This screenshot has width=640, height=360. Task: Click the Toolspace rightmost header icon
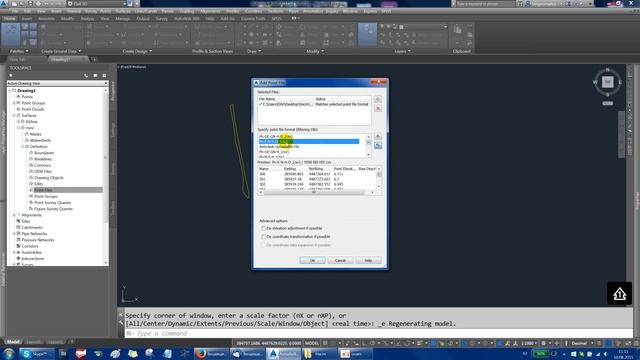pyautogui.click(x=104, y=76)
